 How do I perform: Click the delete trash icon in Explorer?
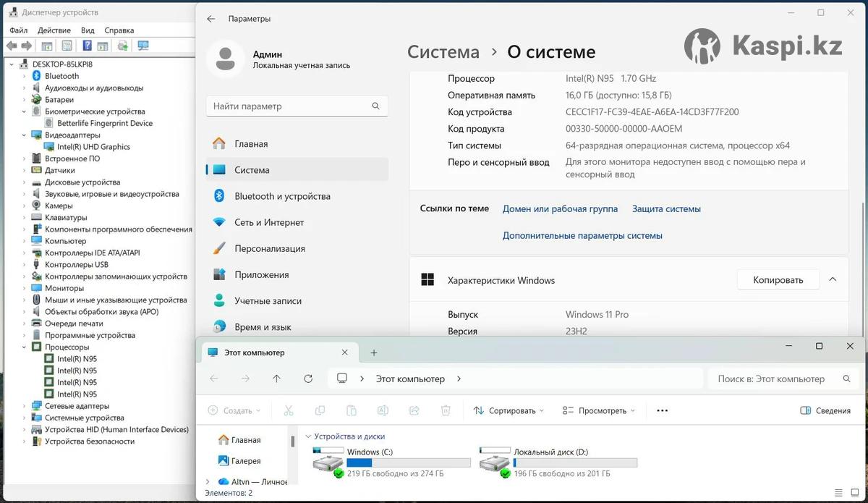point(446,410)
